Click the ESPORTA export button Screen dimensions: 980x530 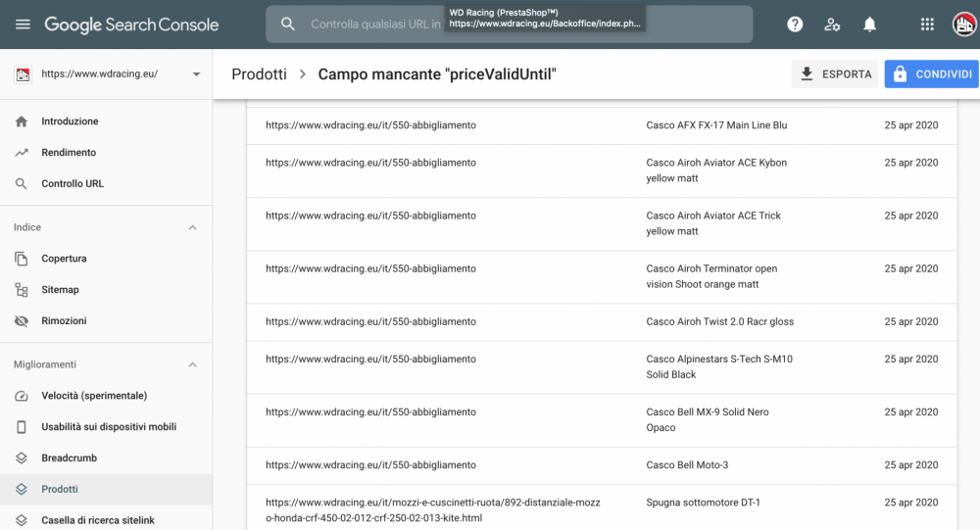(x=834, y=74)
